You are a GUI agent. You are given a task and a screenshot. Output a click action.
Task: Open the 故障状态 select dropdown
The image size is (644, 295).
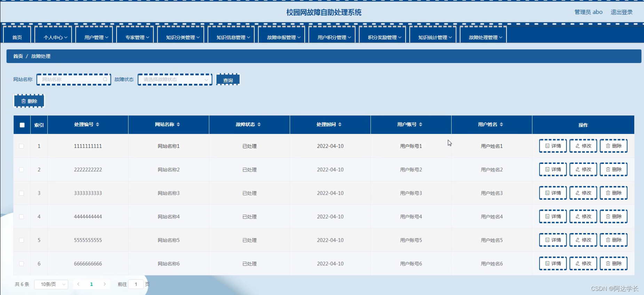point(175,79)
